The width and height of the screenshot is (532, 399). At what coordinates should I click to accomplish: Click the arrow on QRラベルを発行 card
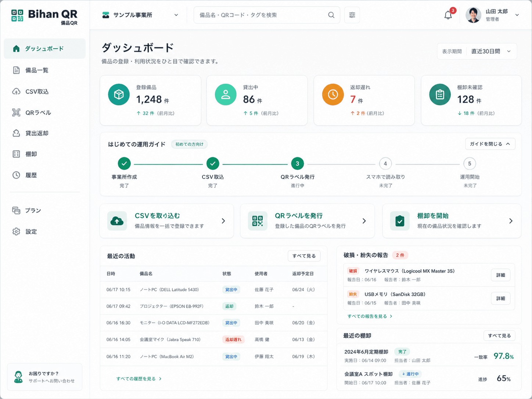click(x=364, y=221)
